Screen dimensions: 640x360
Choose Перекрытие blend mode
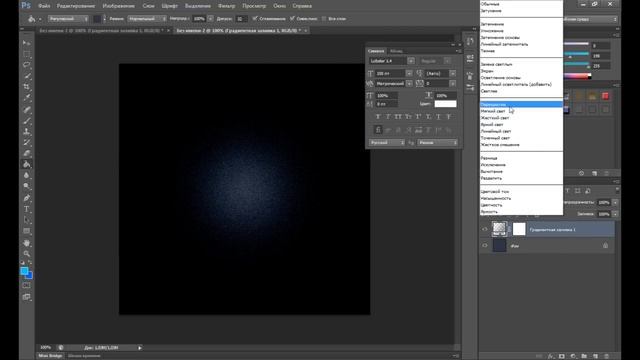(521, 104)
